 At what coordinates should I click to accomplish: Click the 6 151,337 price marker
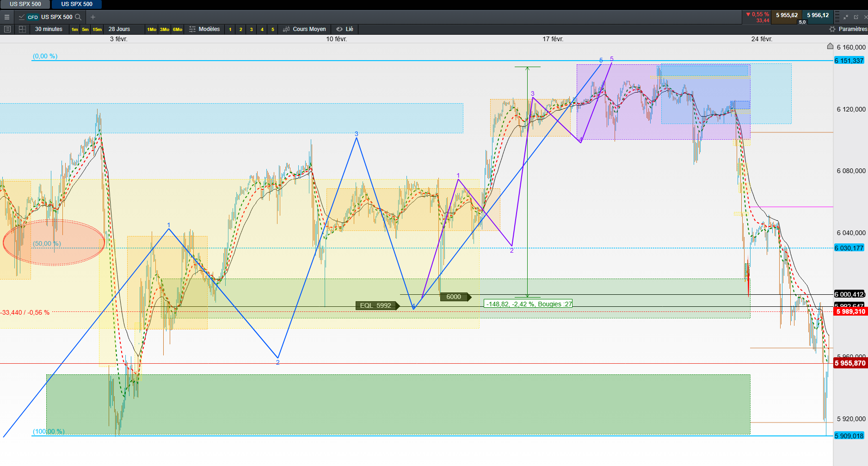[x=850, y=61]
